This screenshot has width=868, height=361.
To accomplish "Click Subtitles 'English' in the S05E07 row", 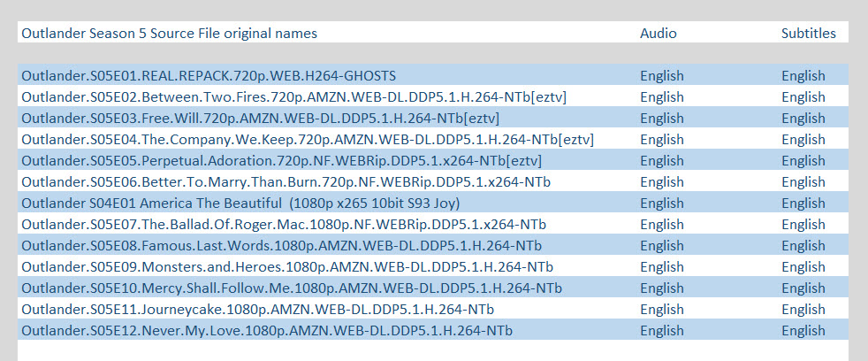I will coord(803,225).
